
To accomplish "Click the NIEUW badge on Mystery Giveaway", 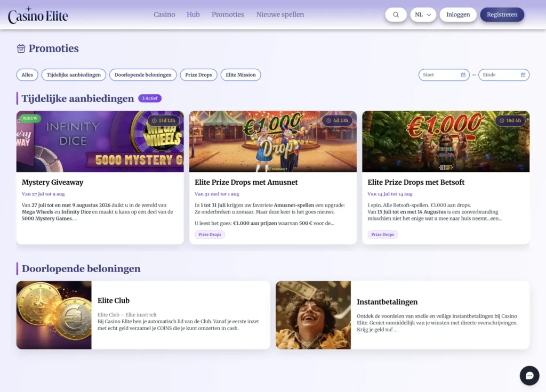I will click(30, 118).
